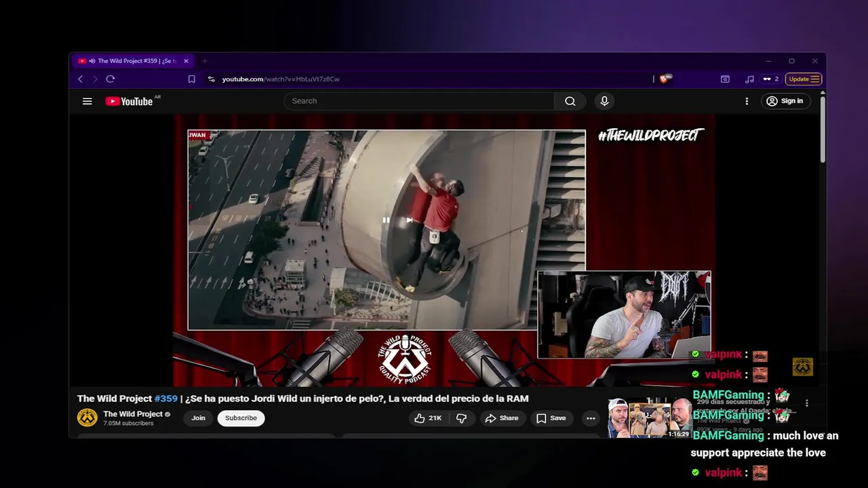Go forward in the browser
Screen dimensions: 868x488
coord(95,79)
